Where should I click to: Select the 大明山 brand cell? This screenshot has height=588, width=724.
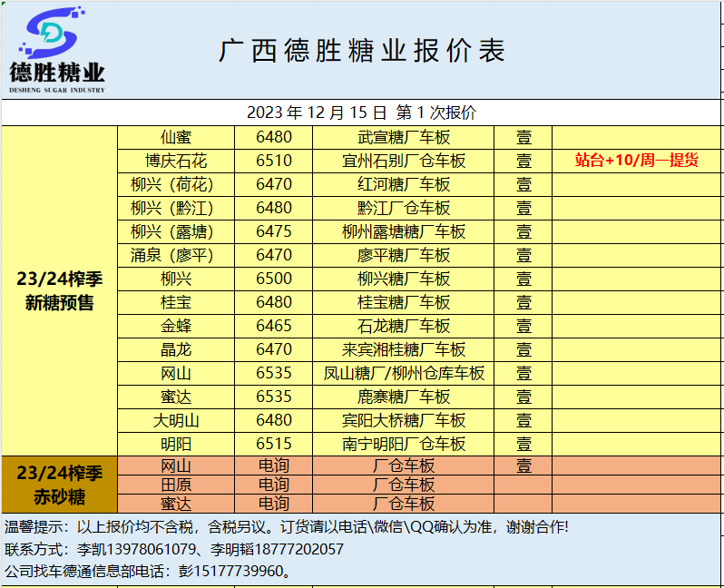tap(176, 420)
